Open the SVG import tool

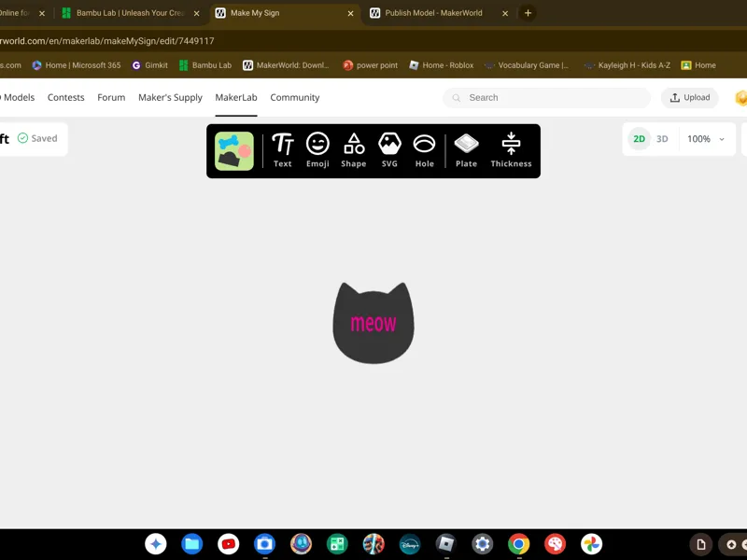(389, 150)
